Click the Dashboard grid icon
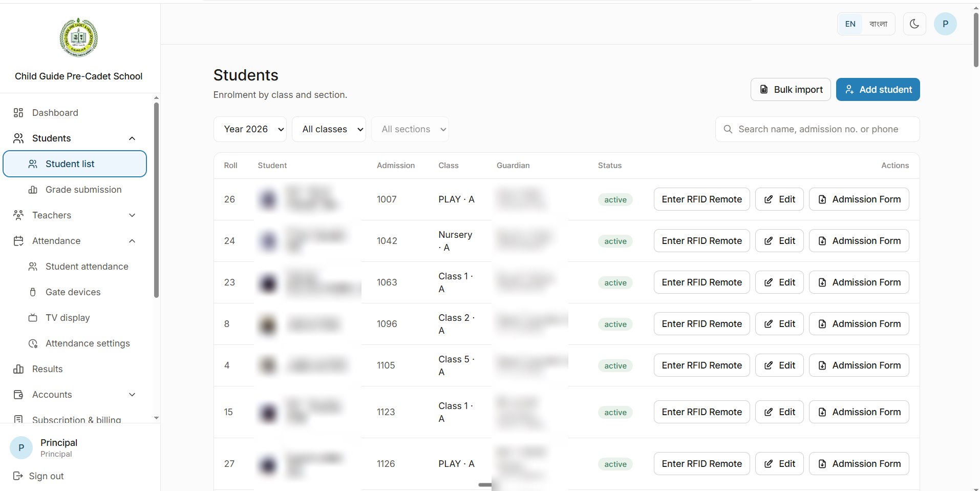 point(18,113)
